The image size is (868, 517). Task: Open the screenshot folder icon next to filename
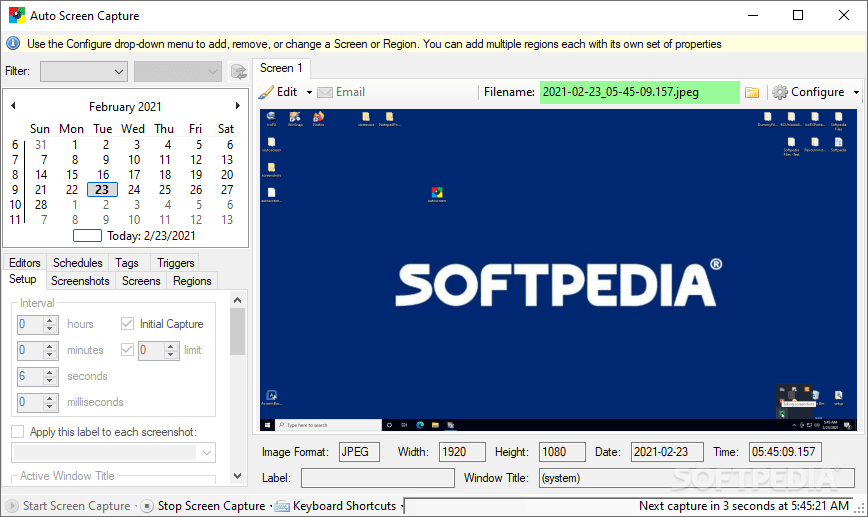coord(752,92)
